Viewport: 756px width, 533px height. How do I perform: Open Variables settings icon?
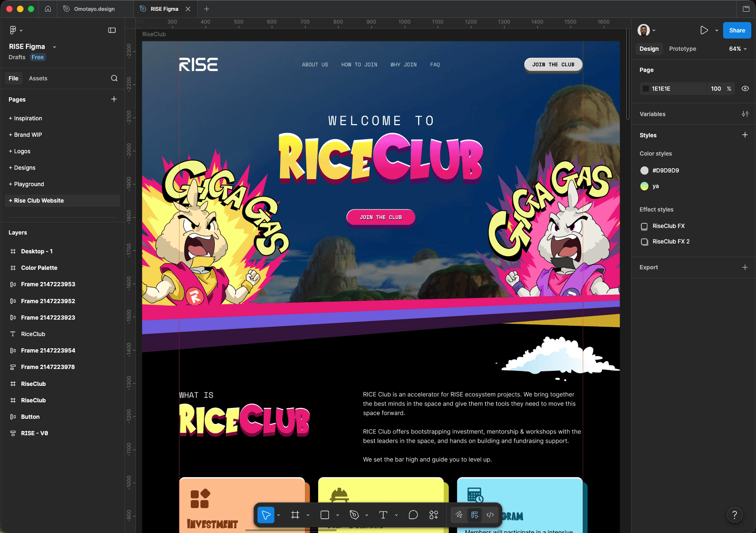tap(745, 114)
